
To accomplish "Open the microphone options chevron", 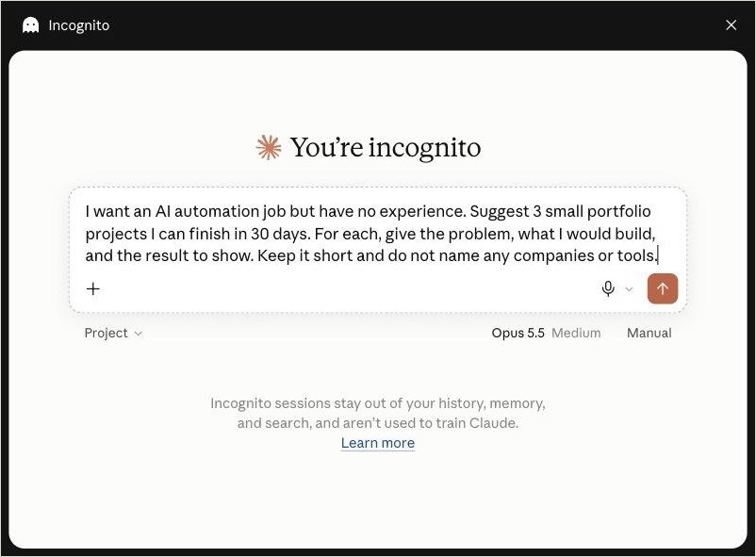I will (629, 289).
